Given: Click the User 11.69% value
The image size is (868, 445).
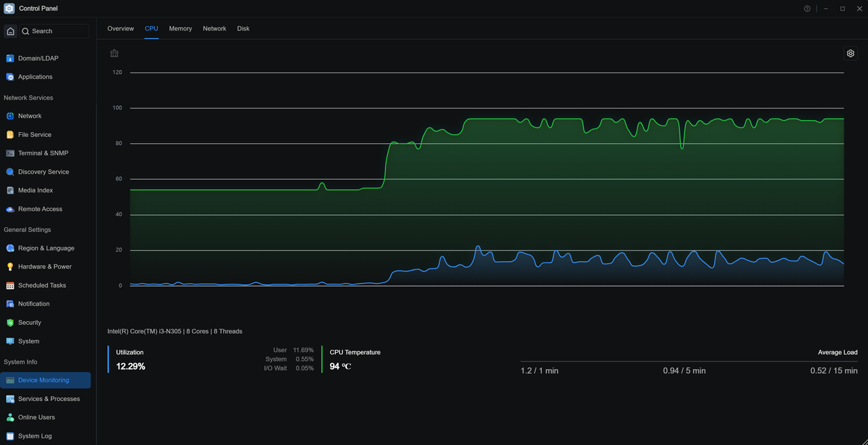Looking at the screenshot, I should (x=303, y=350).
